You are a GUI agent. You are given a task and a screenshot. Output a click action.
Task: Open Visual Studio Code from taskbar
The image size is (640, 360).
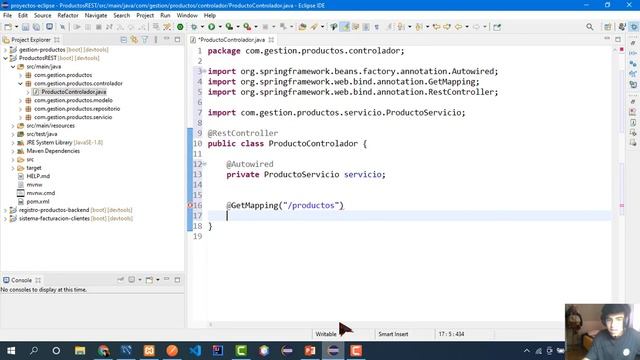point(195,351)
